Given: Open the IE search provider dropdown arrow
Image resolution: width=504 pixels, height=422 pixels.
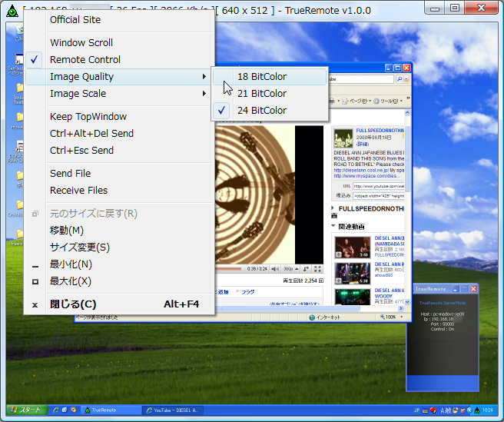Looking at the screenshot, I should coord(406,79).
